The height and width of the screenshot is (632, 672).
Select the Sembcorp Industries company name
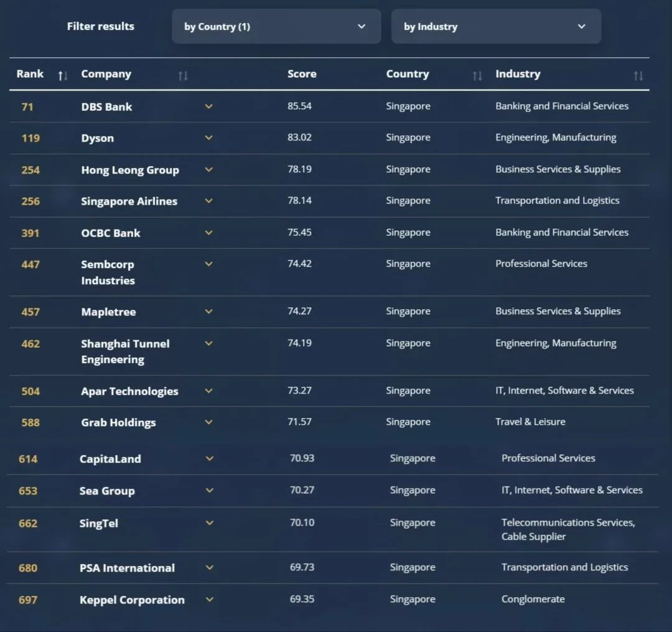coord(108,272)
